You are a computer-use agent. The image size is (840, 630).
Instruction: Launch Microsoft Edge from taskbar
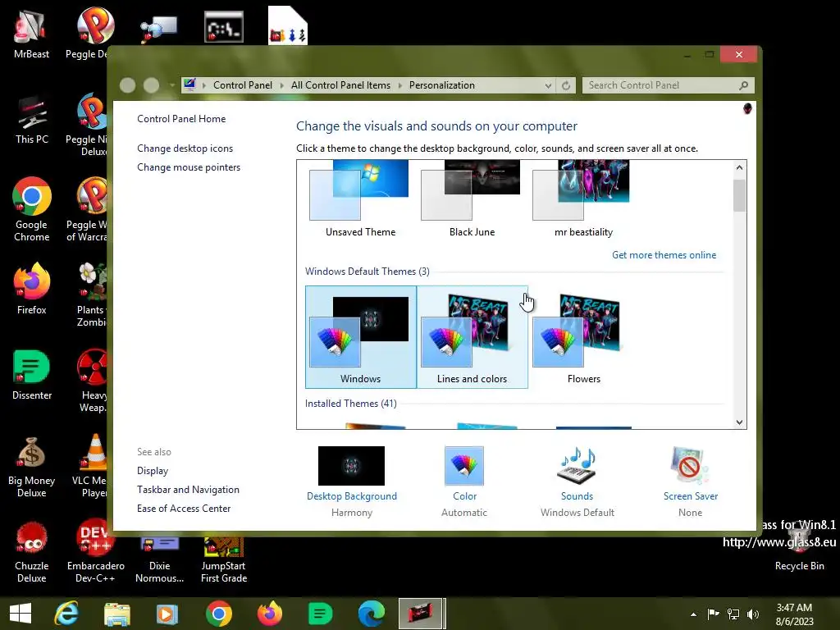tap(372, 614)
